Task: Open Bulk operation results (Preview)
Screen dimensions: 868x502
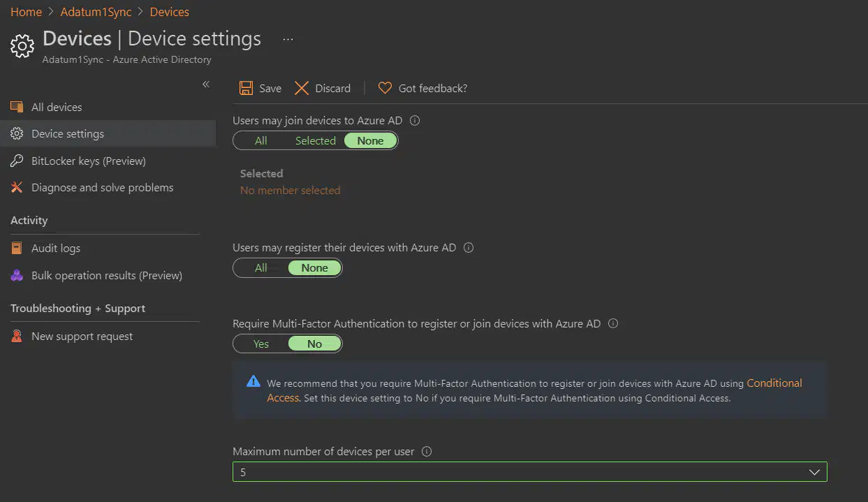Action: pyautogui.click(x=108, y=275)
